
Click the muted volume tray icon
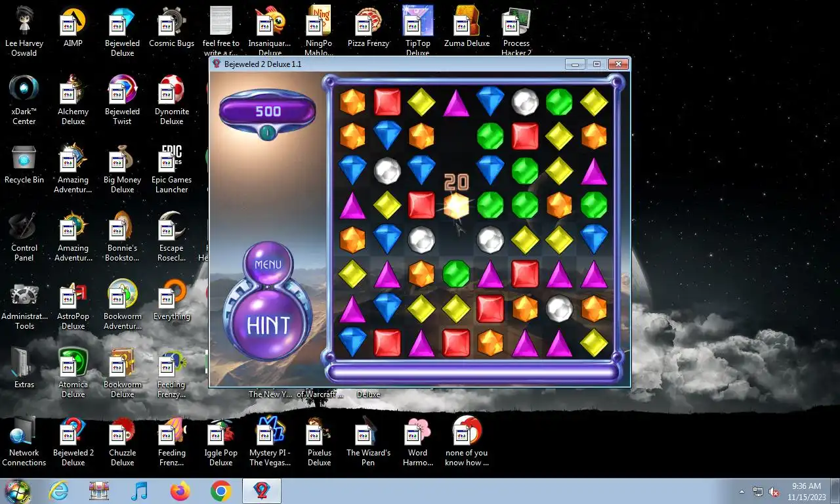click(774, 492)
